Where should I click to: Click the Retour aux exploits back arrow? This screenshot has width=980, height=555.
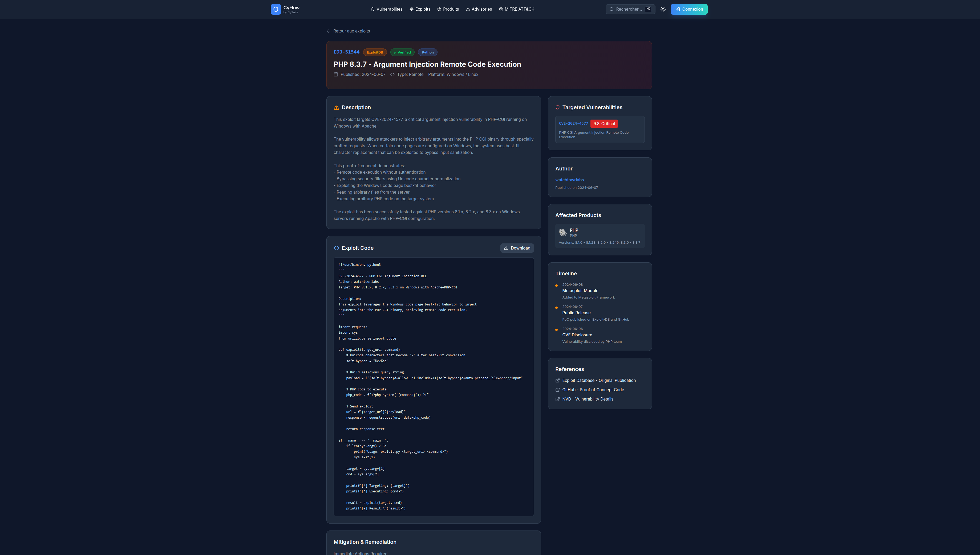point(329,31)
